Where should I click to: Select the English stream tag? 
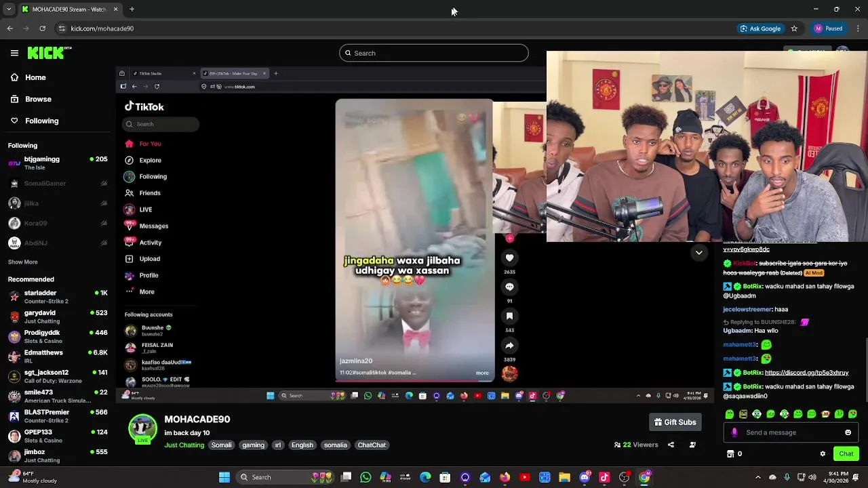click(x=302, y=445)
